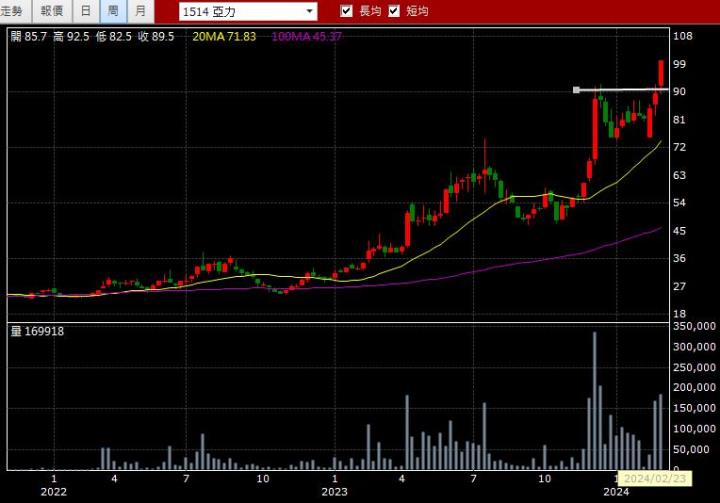The image size is (720, 503).
Task: Click the 量 169918 volume readout
Action: 37,330
